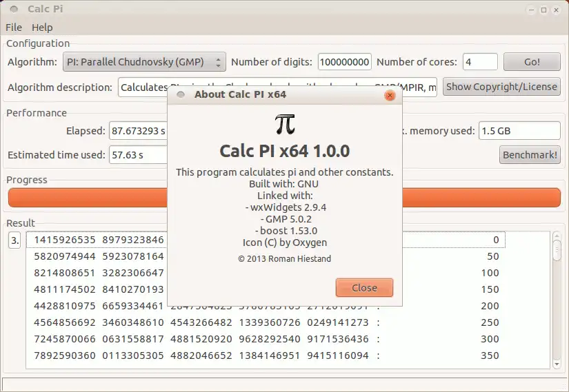Focus the Number of cores field
Screen dimensions: 569x392
(480, 62)
